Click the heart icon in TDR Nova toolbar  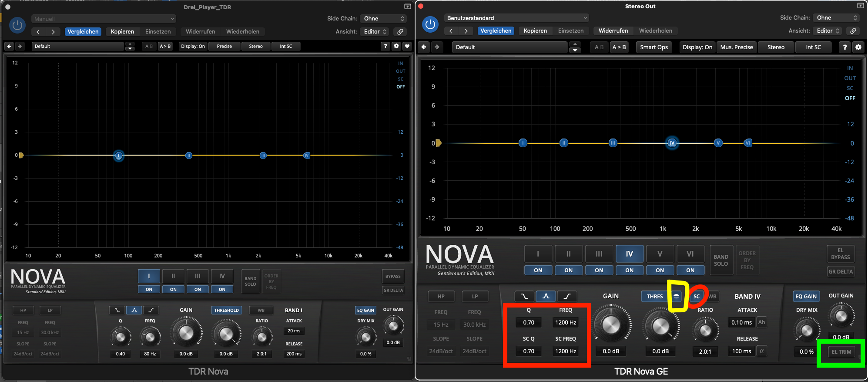(407, 46)
